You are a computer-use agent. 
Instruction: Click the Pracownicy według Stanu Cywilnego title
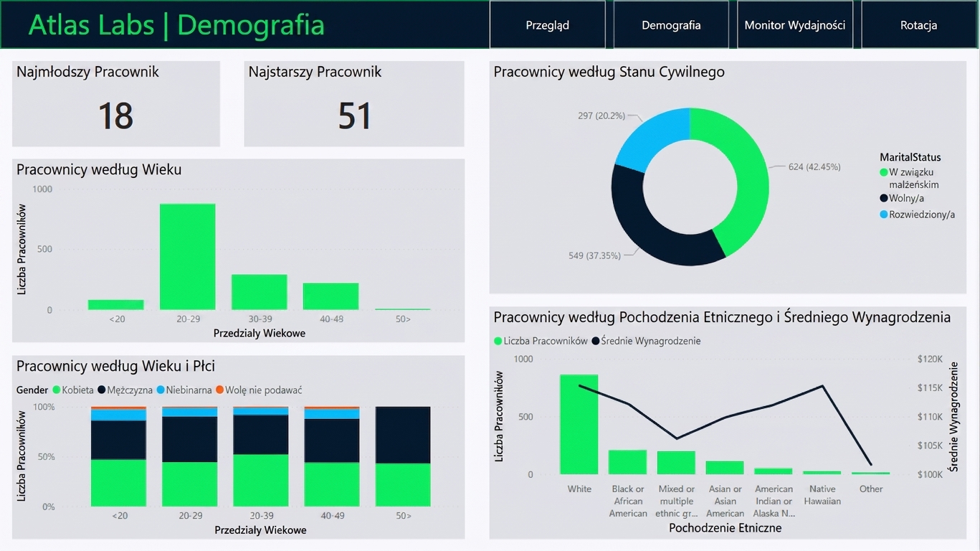pyautogui.click(x=609, y=72)
